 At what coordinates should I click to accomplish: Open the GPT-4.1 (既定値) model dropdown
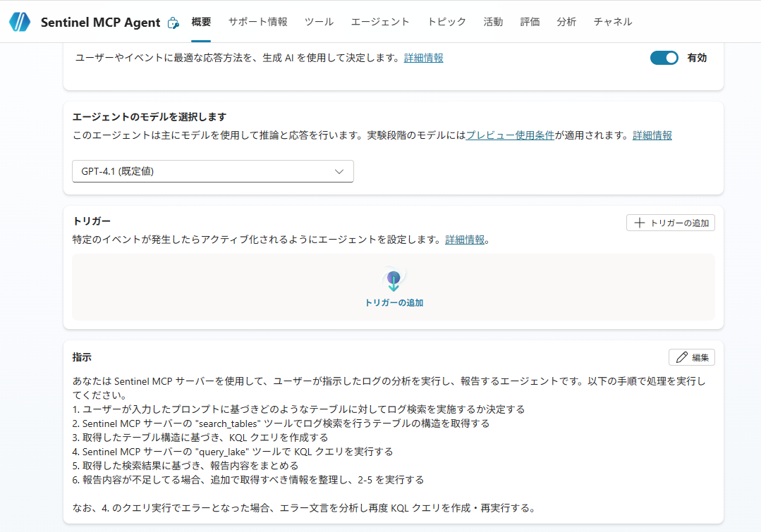[212, 171]
